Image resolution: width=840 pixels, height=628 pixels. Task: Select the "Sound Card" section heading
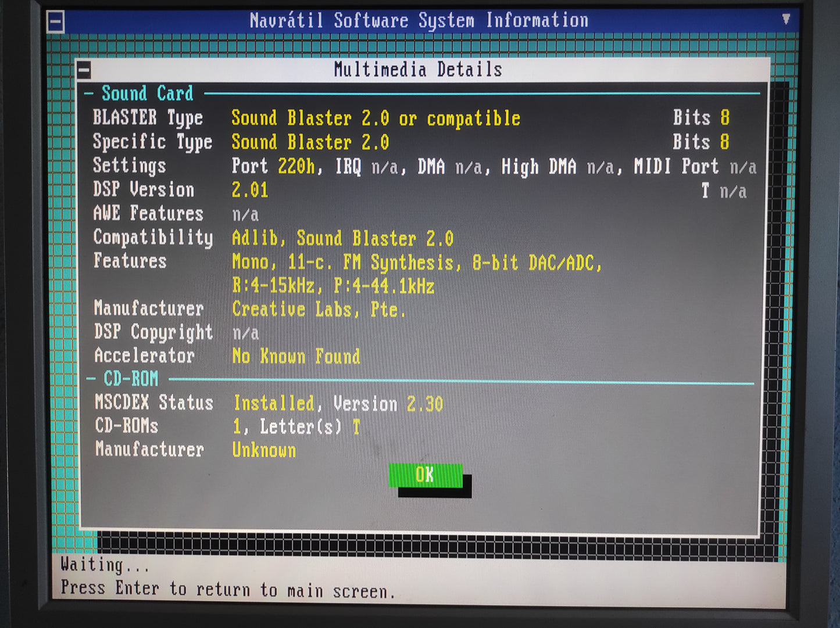148,94
